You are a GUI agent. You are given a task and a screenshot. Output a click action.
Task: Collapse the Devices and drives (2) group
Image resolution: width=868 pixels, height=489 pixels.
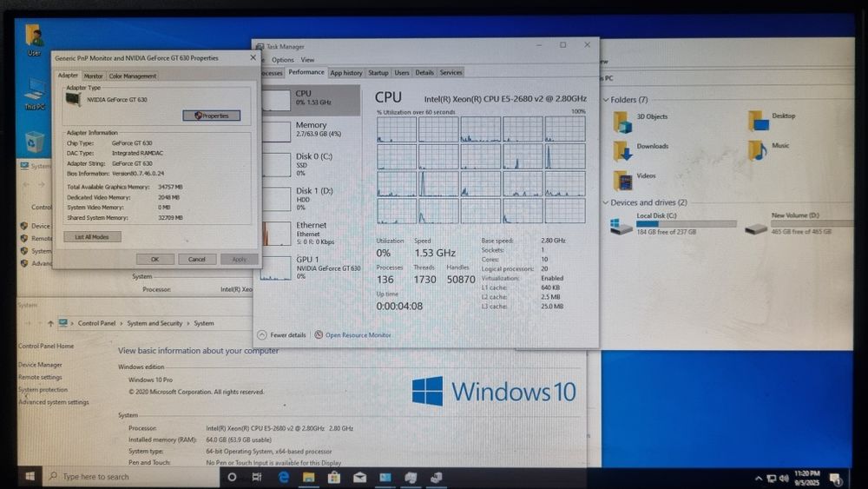[606, 202]
